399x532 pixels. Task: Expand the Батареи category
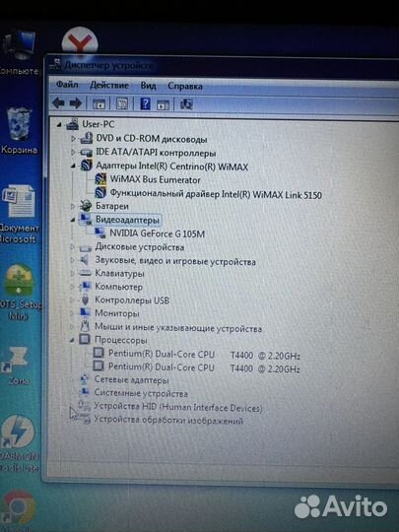click(x=73, y=206)
